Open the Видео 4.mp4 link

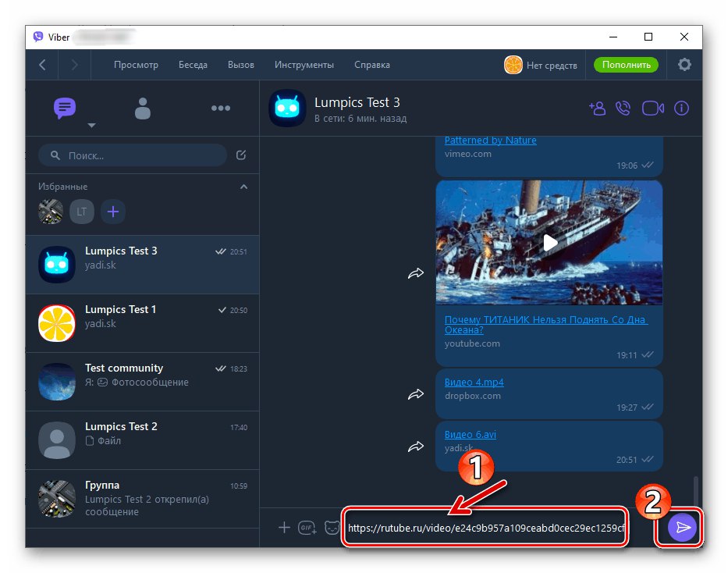tap(474, 383)
